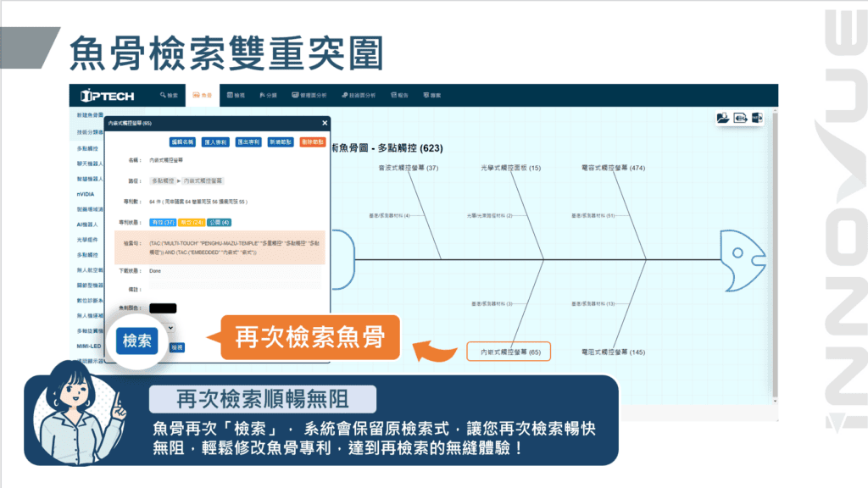Select 聊天機器人 in the left sidebar
This screenshot has width=868, height=488.
click(x=87, y=164)
